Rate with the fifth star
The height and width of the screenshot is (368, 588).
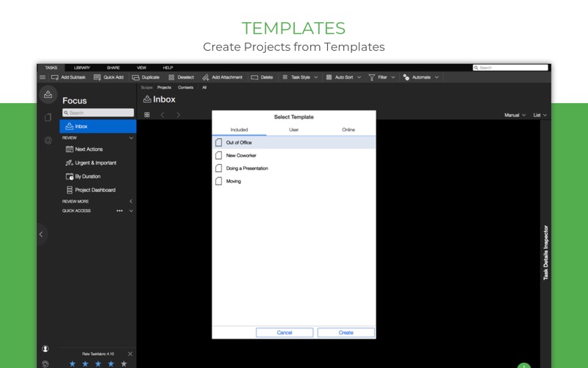[x=123, y=364]
